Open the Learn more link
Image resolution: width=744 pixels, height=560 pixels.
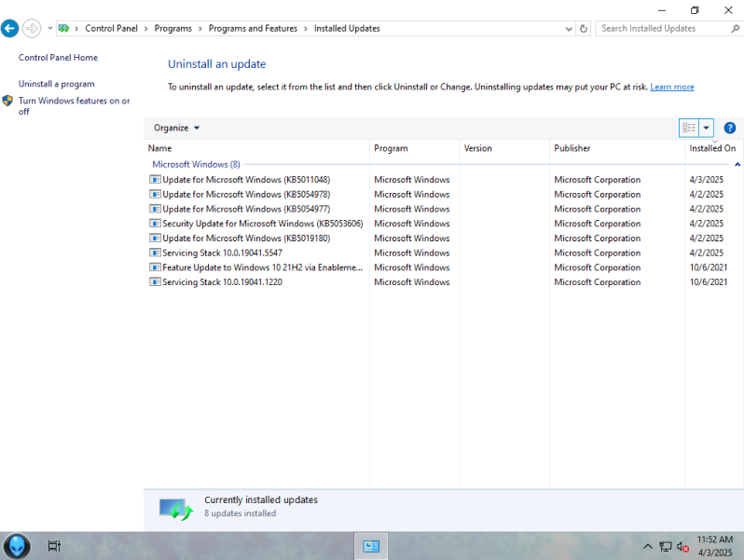[x=672, y=87]
